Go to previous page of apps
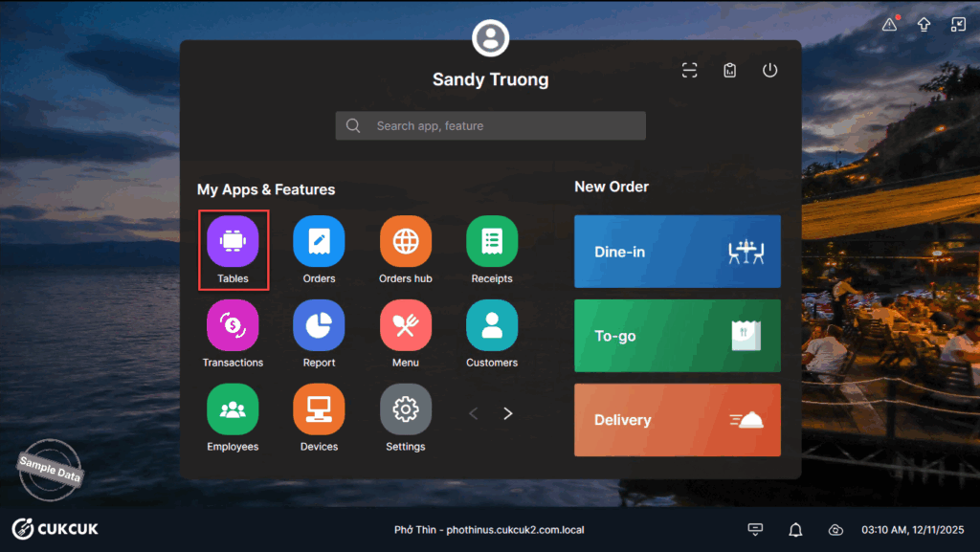This screenshot has width=980, height=552. [474, 413]
